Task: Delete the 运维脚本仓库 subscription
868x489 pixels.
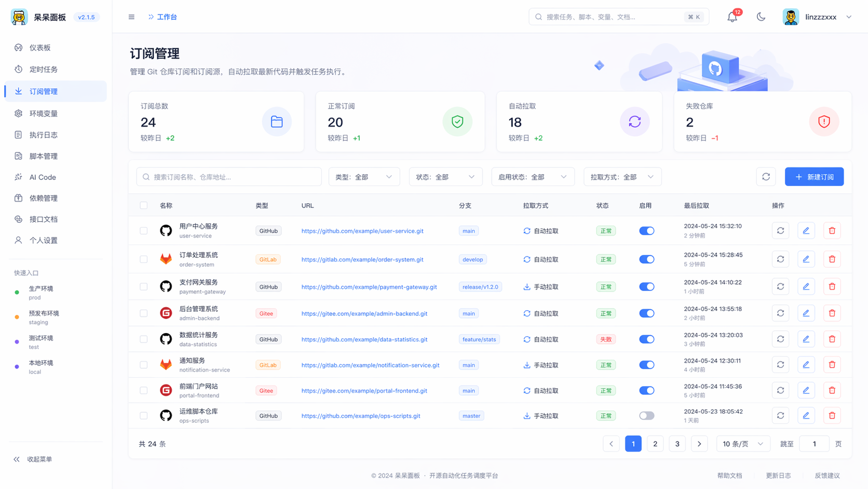Action: [x=832, y=416]
